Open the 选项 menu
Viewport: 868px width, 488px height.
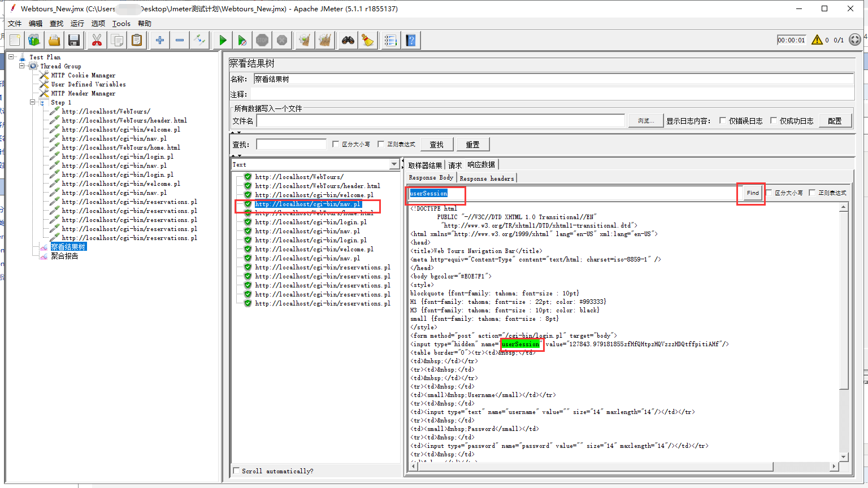[98, 23]
